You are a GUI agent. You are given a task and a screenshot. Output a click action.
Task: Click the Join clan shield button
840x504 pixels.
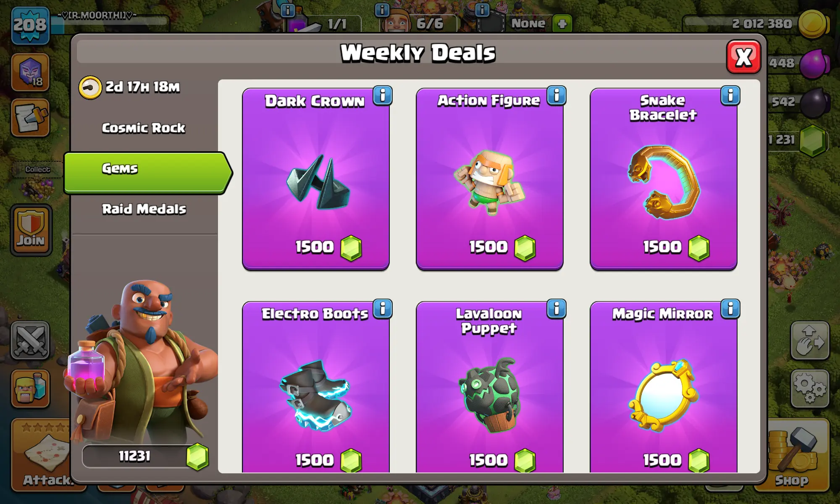(31, 230)
